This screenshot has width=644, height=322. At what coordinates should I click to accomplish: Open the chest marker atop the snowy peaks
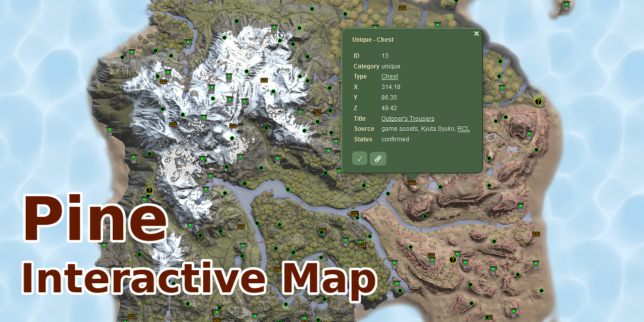(x=264, y=80)
